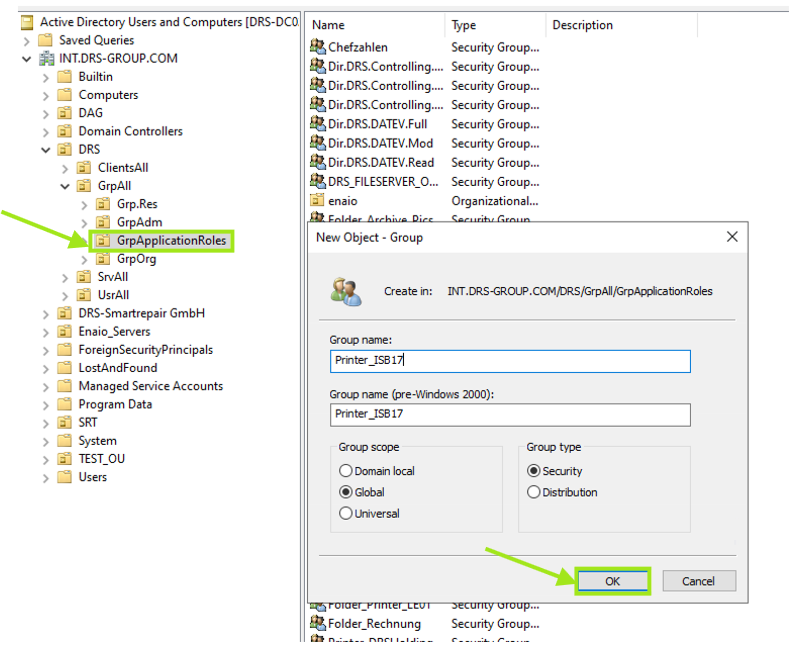Screen dimensions: 797x672
Task: Click the Saved Queries folder icon
Action: pyautogui.click(x=45, y=40)
